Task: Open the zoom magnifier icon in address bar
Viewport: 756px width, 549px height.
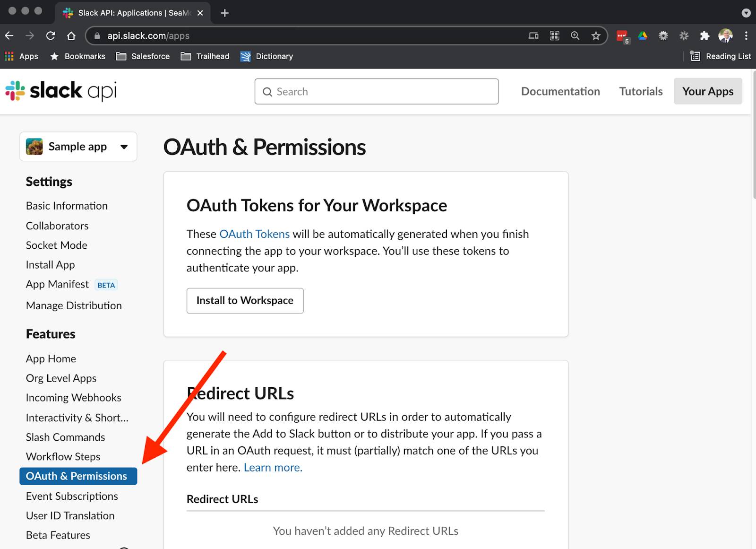Action: [x=575, y=35]
